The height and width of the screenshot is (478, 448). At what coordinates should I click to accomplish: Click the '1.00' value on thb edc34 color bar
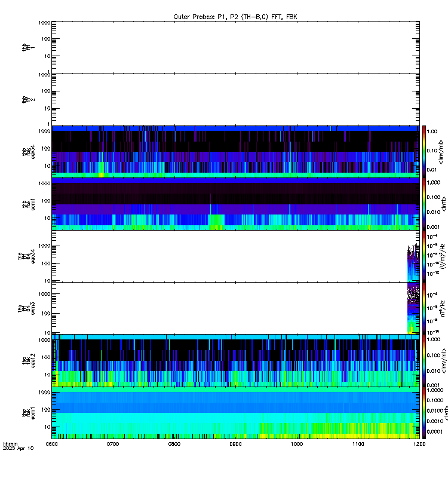pos(432,131)
